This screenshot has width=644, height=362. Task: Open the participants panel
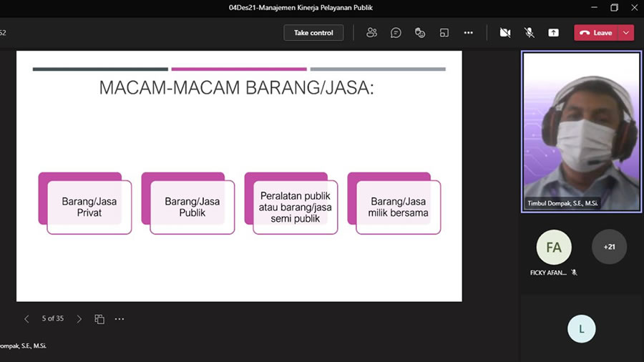click(371, 33)
